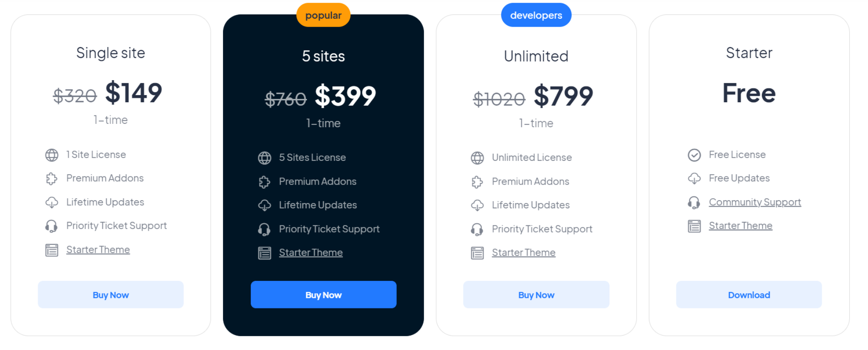868x350 pixels.
Task: Purchase the Unlimited plan with Buy Now
Action: pyautogui.click(x=536, y=294)
